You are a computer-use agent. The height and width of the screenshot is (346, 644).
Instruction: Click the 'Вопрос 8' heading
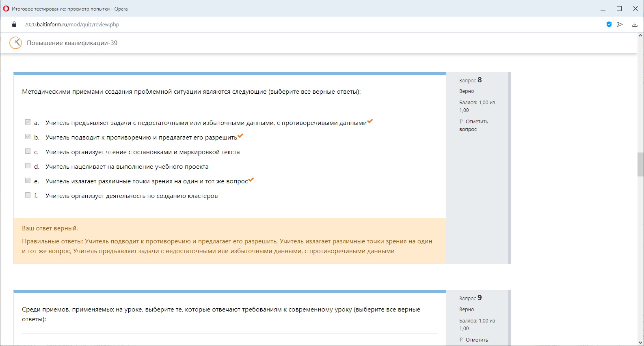click(471, 80)
